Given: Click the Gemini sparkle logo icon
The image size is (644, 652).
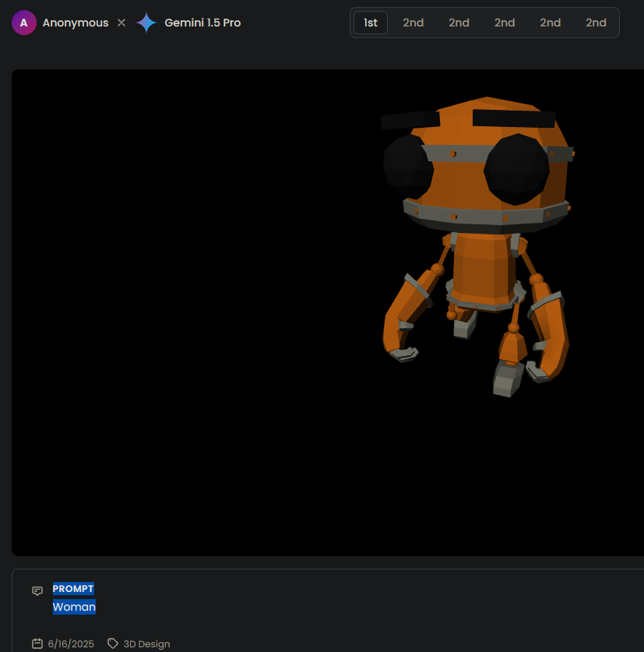Looking at the screenshot, I should point(146,23).
